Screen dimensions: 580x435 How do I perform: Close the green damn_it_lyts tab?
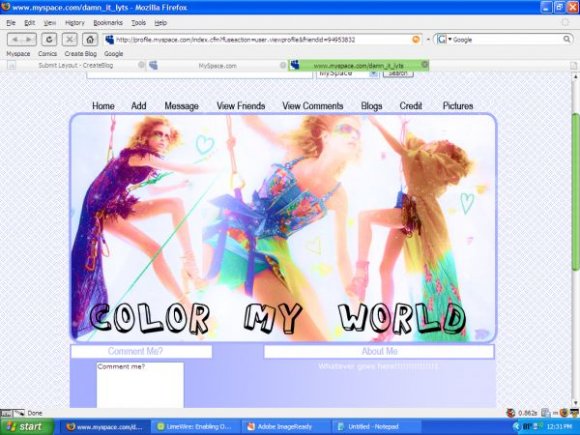pos(425,65)
